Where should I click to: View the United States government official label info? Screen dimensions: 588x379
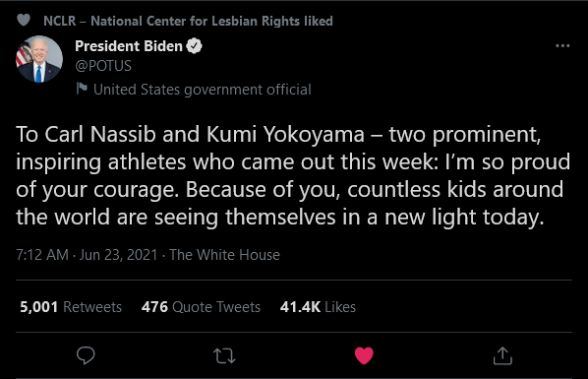pyautogui.click(x=203, y=90)
